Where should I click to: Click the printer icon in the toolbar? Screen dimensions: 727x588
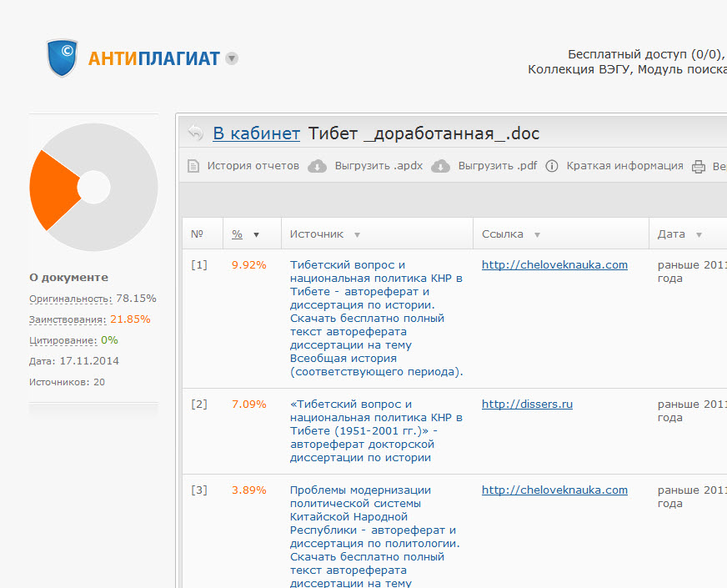pyautogui.click(x=699, y=166)
